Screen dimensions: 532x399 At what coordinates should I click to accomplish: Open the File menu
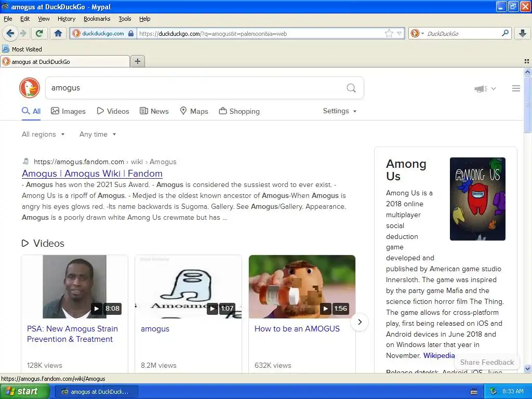pos(8,19)
